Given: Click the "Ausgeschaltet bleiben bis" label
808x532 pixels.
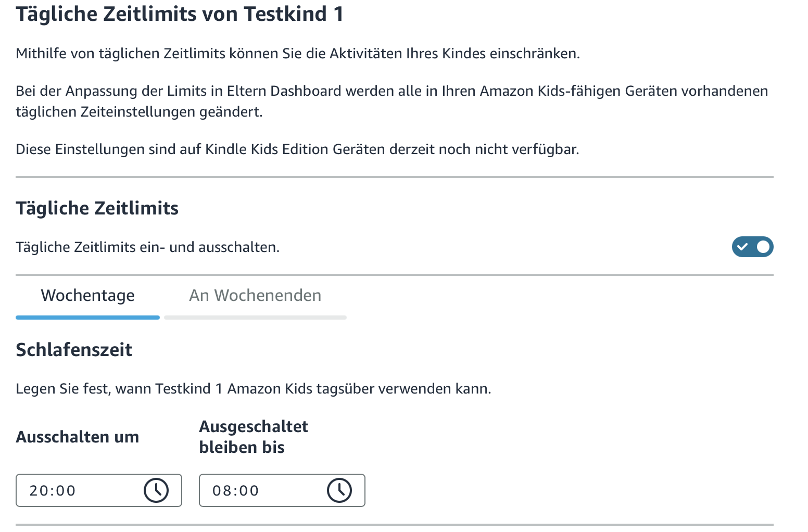Looking at the screenshot, I should click(254, 437).
